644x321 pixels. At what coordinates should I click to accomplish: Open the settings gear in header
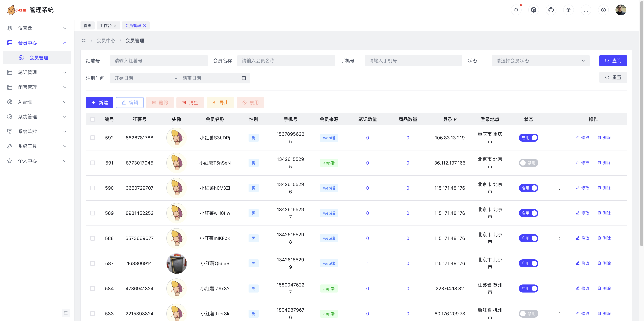click(x=603, y=10)
